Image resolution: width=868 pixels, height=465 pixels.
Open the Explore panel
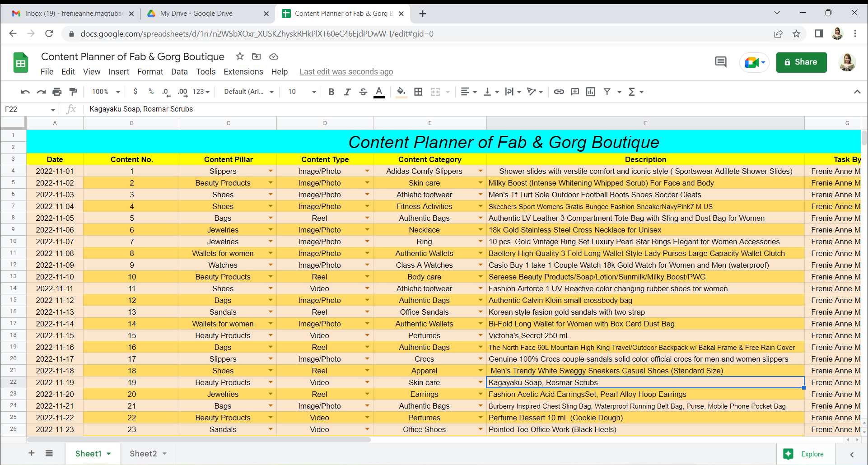click(806, 454)
